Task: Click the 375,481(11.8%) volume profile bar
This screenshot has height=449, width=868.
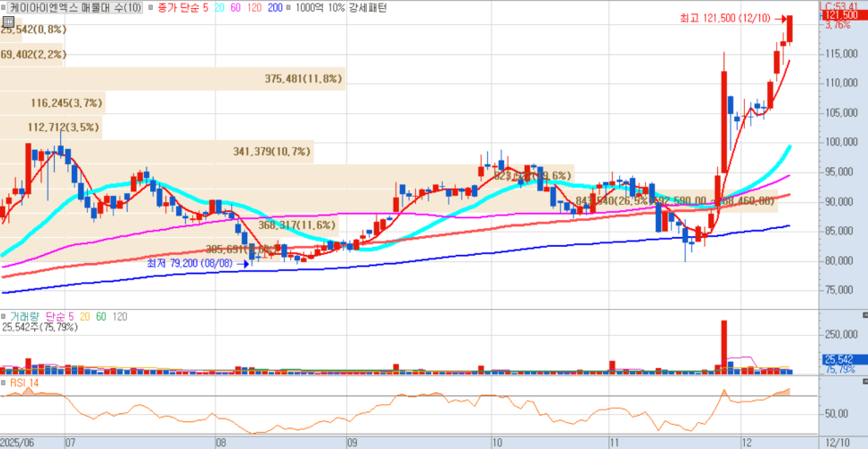Action: pos(173,79)
